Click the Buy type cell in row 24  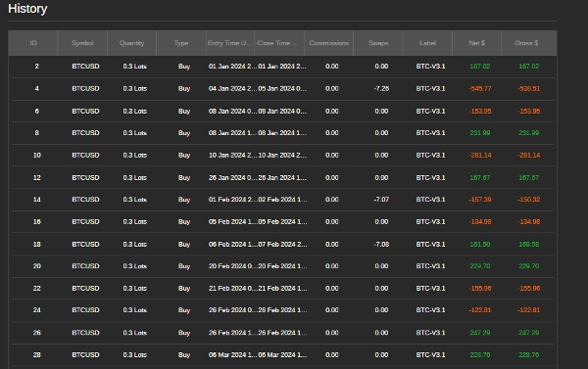(184, 310)
